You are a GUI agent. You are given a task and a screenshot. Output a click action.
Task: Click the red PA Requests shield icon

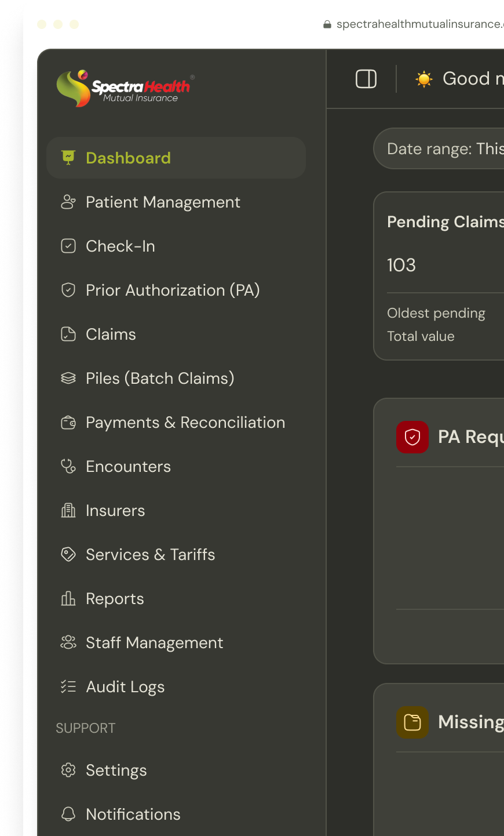(412, 437)
